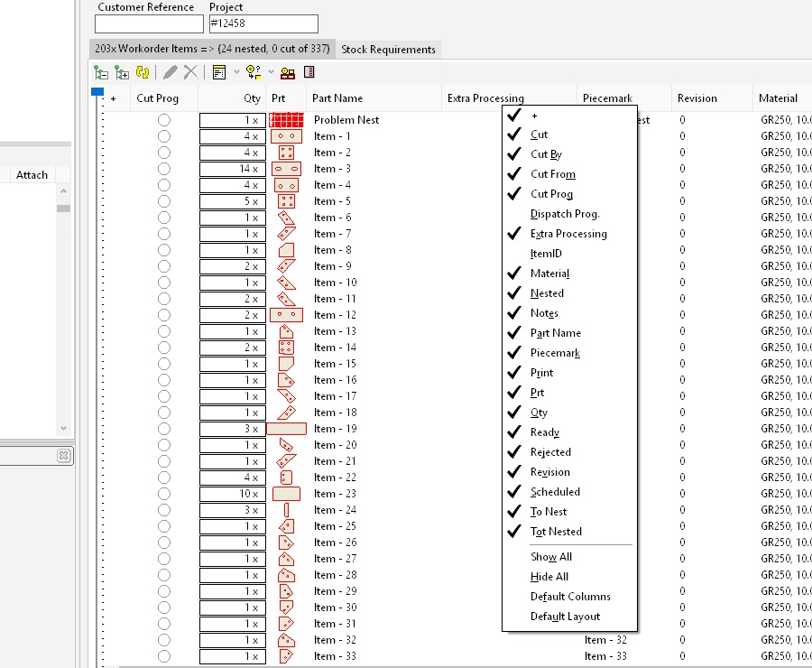The height and width of the screenshot is (668, 812).
Task: Click the red column list icon
Action: (x=309, y=72)
